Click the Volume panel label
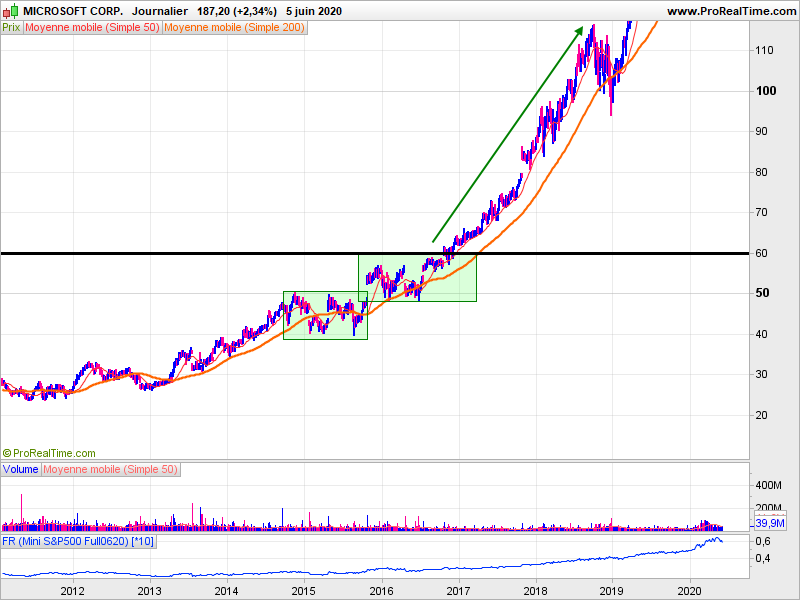Screen dimensions: 800x600 pos(20,469)
